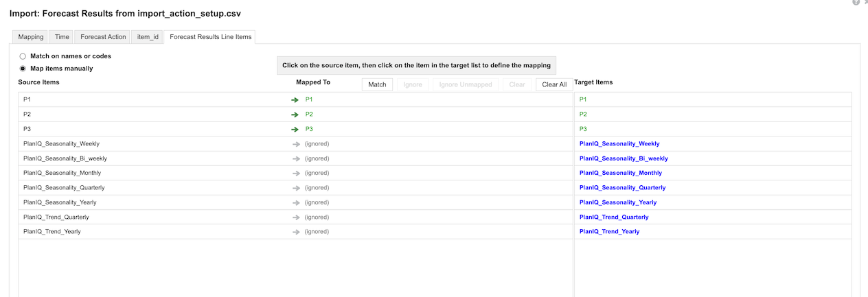The width and height of the screenshot is (868, 297).
Task: Open the Time tab
Action: point(62,37)
